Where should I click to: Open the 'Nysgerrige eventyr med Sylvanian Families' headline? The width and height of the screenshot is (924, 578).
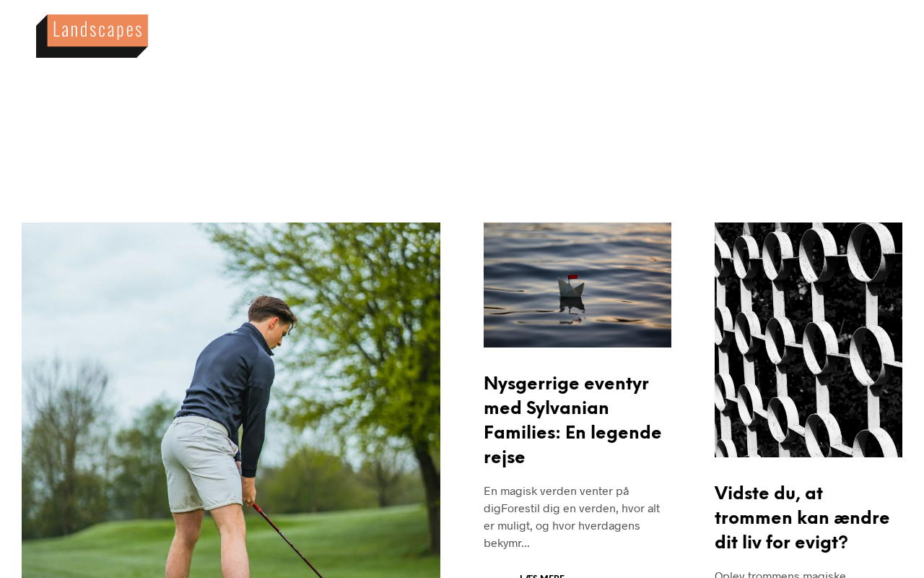[x=574, y=420]
